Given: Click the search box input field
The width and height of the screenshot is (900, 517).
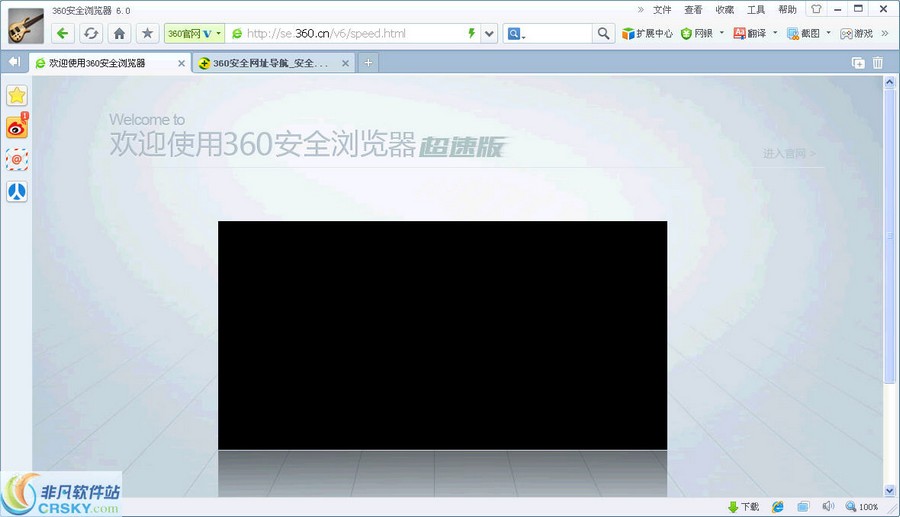Looking at the screenshot, I should click(x=560, y=33).
